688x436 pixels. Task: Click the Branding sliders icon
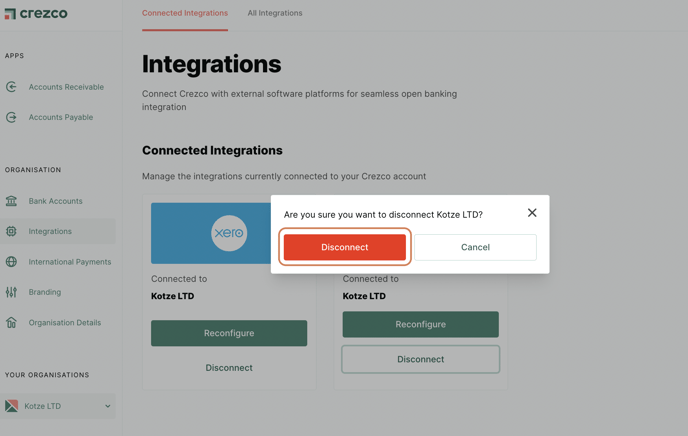click(x=11, y=292)
